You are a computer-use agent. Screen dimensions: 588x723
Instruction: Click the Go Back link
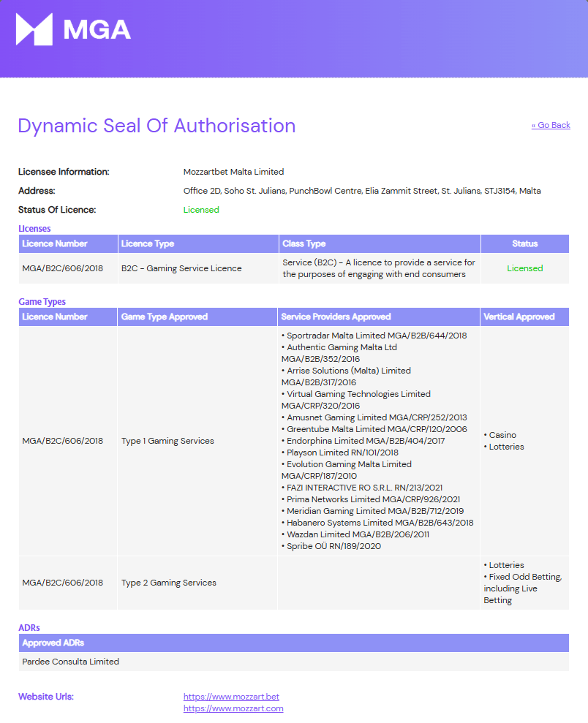click(x=551, y=125)
